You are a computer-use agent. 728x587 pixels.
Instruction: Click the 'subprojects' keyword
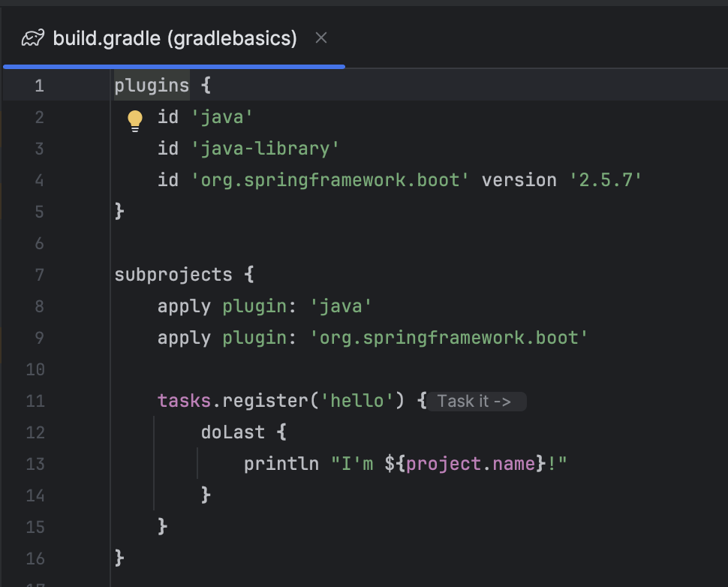coord(173,275)
